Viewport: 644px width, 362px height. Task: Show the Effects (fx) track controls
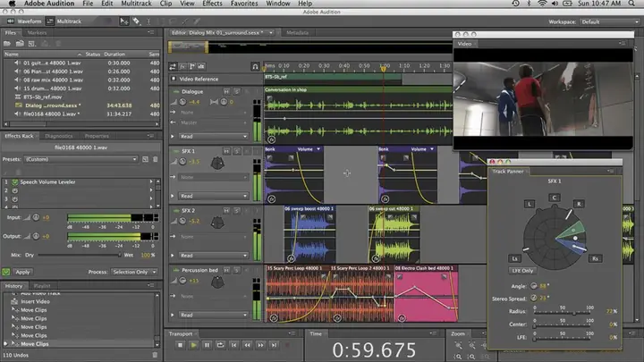(182, 66)
